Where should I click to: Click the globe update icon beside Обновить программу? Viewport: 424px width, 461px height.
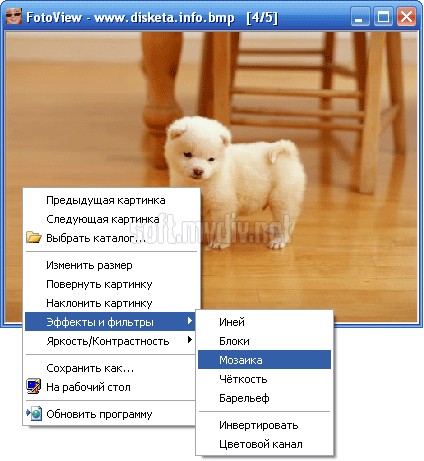tap(34, 414)
